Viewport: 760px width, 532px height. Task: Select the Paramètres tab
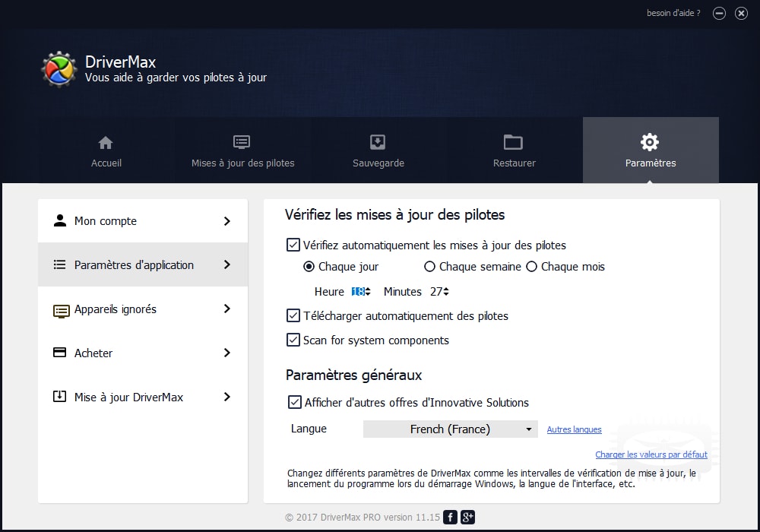click(x=651, y=150)
